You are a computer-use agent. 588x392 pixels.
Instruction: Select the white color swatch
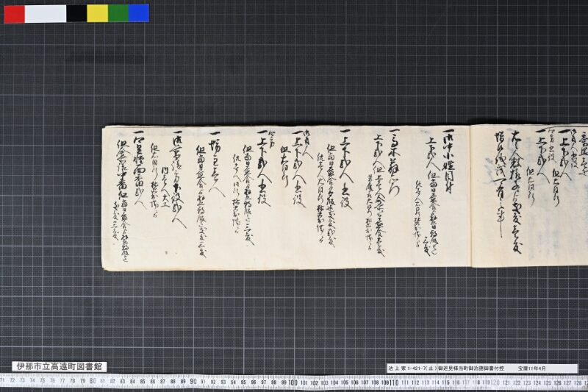[x=46, y=13]
